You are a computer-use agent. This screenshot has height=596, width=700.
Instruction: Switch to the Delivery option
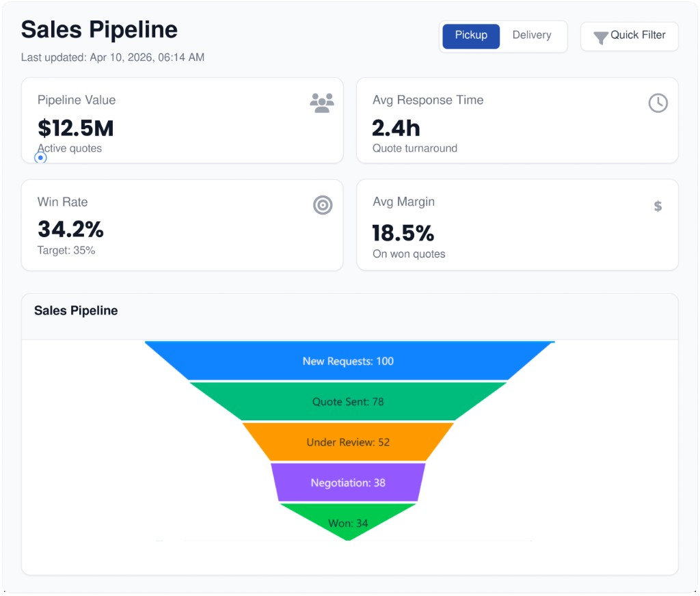tap(532, 36)
